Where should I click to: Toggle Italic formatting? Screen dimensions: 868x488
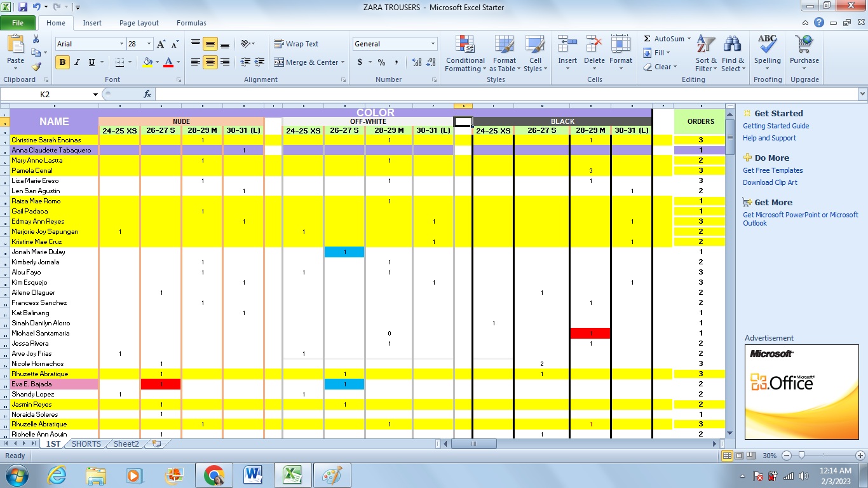(77, 62)
